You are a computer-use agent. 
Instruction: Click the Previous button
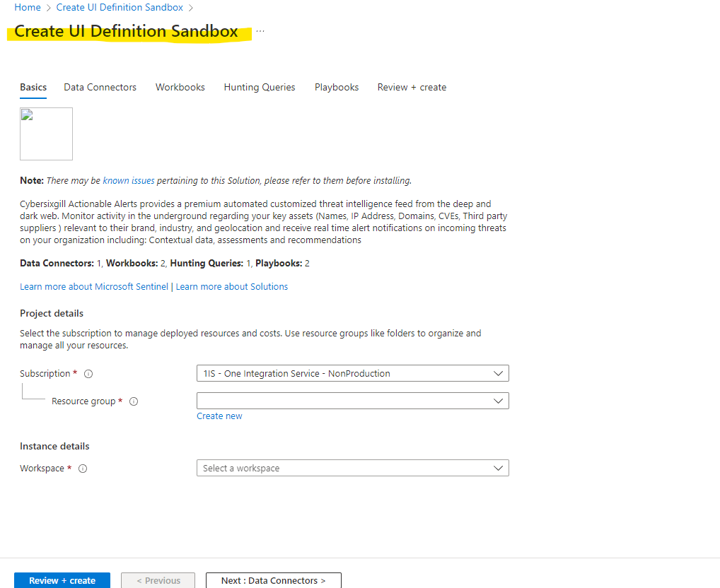click(158, 580)
